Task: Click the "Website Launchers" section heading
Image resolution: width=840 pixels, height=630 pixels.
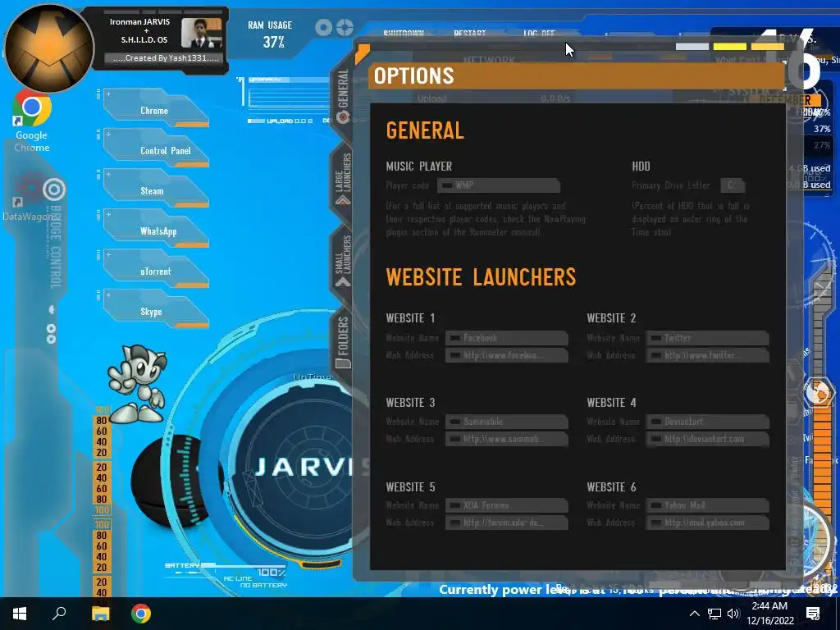Action: click(x=481, y=277)
